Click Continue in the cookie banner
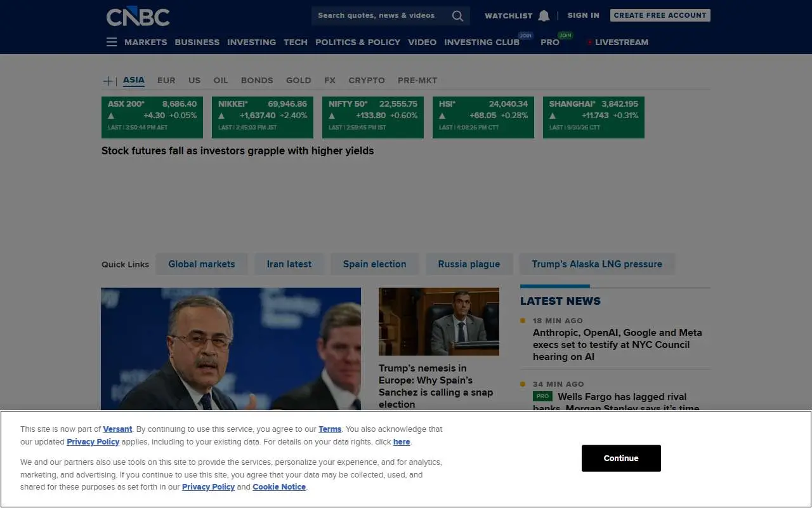812x508 pixels. 621,458
